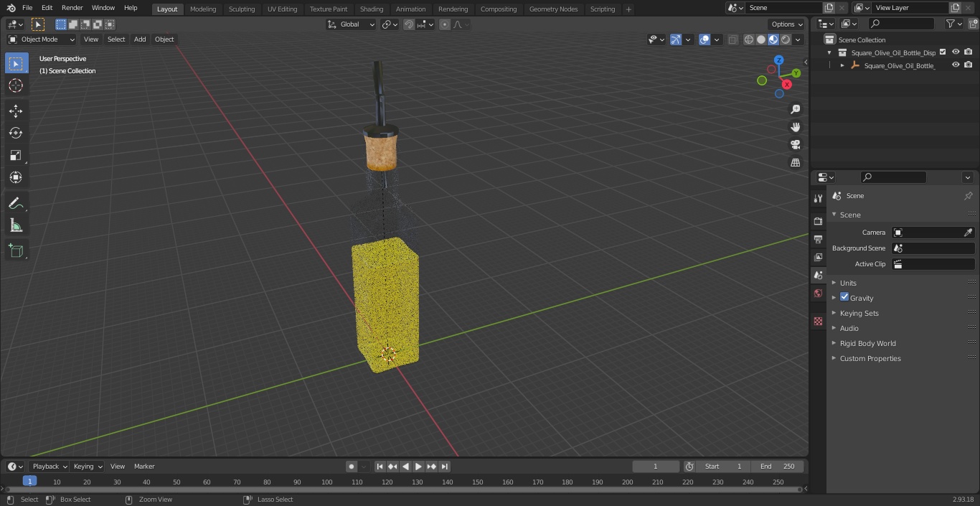Select the Add Cube tool
The height and width of the screenshot is (506, 980).
[16, 250]
